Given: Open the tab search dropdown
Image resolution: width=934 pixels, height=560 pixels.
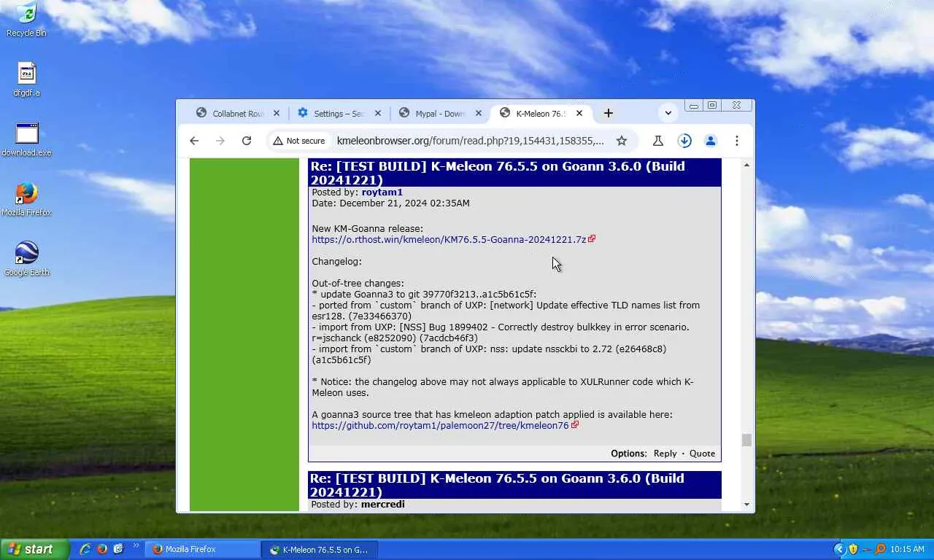Looking at the screenshot, I should 668,113.
